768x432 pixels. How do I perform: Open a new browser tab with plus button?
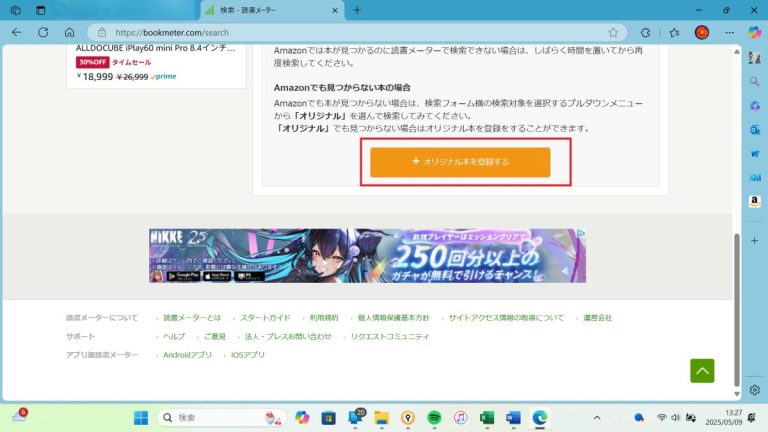coord(358,10)
